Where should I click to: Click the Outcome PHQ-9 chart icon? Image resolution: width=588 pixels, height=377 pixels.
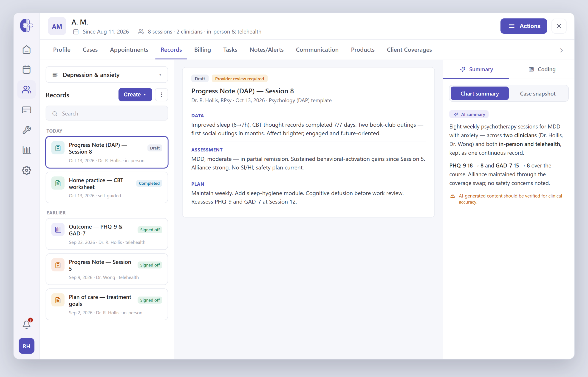58,230
